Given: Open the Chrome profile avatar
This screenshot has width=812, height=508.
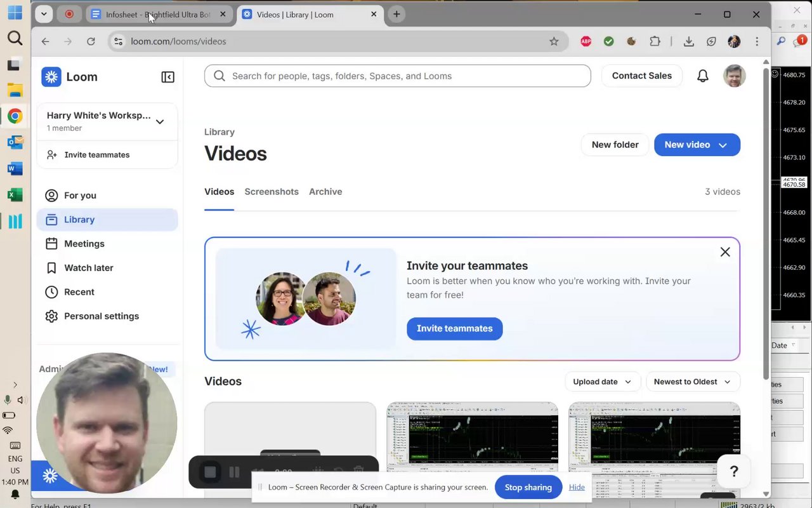Looking at the screenshot, I should 734,41.
